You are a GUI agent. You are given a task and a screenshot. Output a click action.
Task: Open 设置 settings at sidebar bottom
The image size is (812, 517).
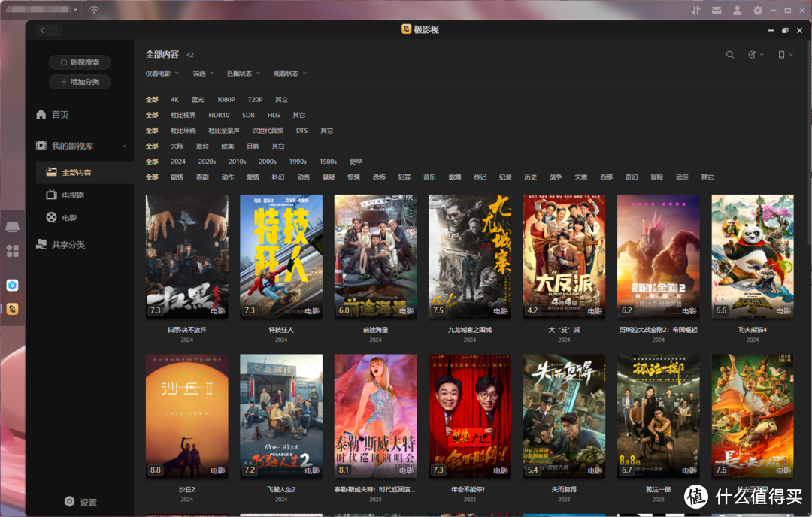80,502
